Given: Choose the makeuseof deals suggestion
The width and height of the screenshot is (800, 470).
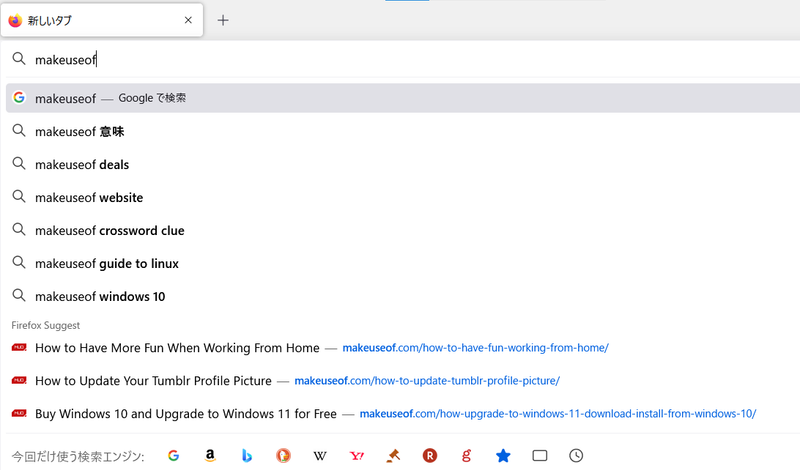Looking at the screenshot, I should [403, 164].
